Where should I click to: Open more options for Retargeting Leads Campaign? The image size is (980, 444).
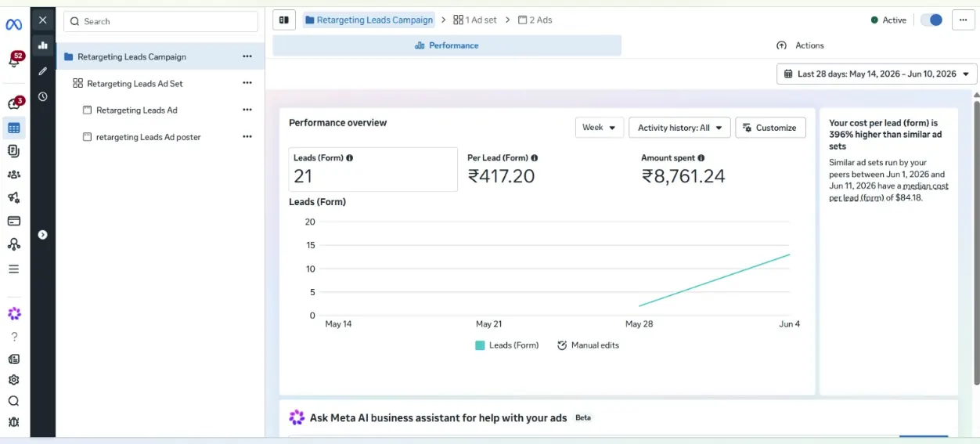point(247,56)
